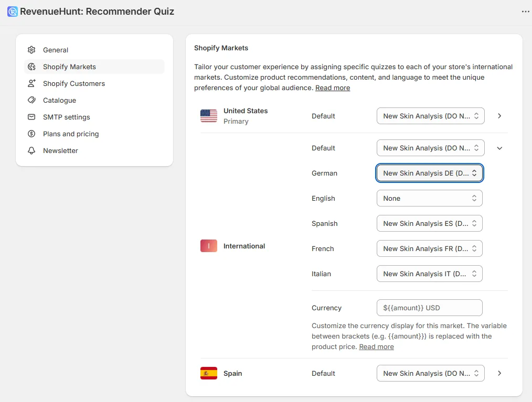Click the Shopify Markets globe icon
The width and height of the screenshot is (532, 402).
[x=31, y=67]
